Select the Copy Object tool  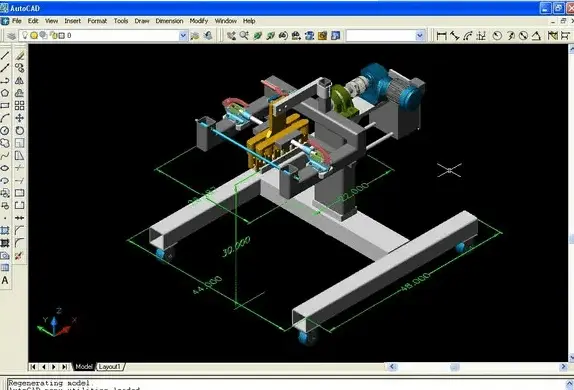(x=19, y=68)
